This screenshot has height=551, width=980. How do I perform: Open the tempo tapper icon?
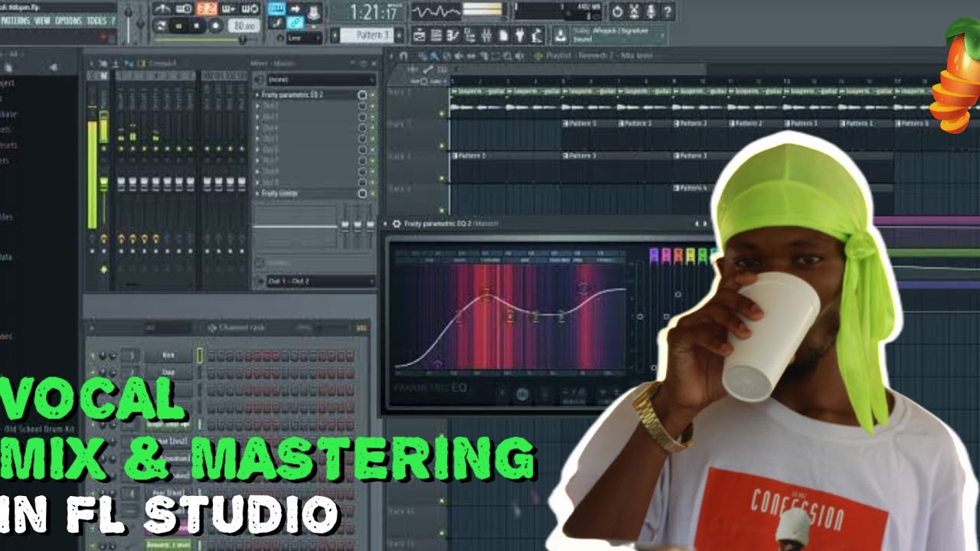pyautogui.click(x=536, y=35)
